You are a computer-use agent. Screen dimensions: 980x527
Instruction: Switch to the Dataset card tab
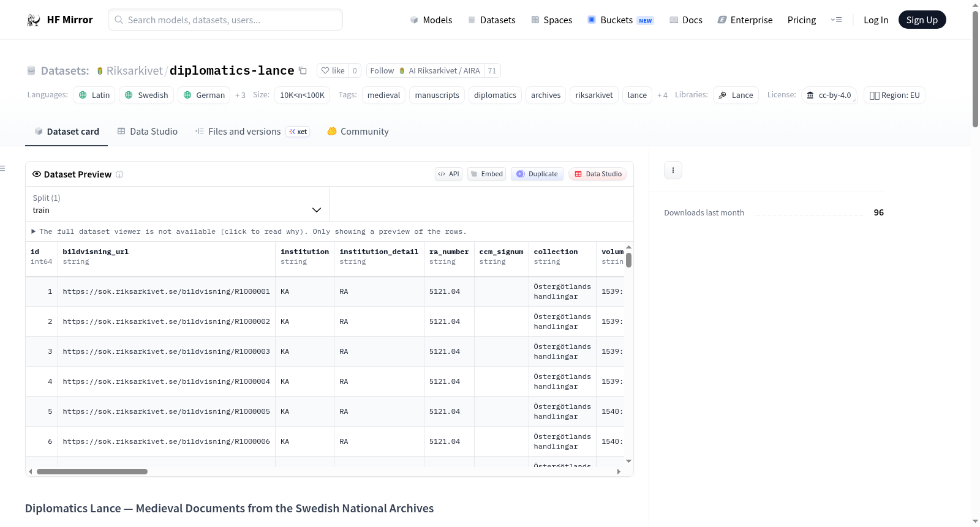pos(66,132)
